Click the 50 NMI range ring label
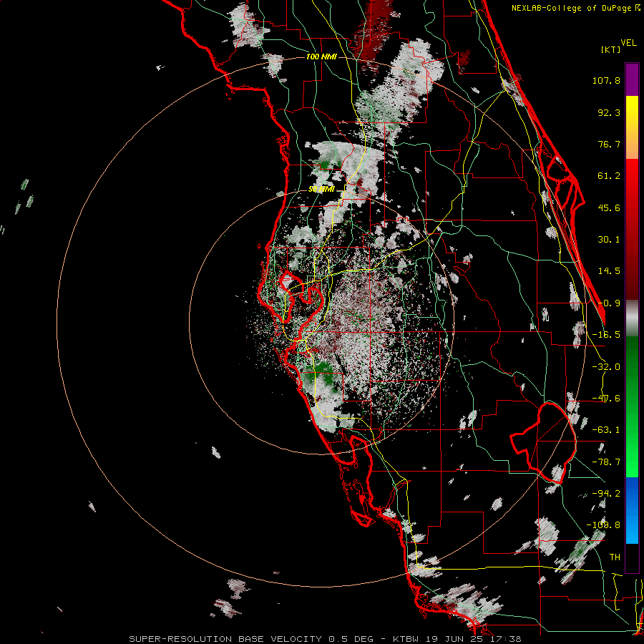Image resolution: width=644 pixels, height=644 pixels. 321,190
